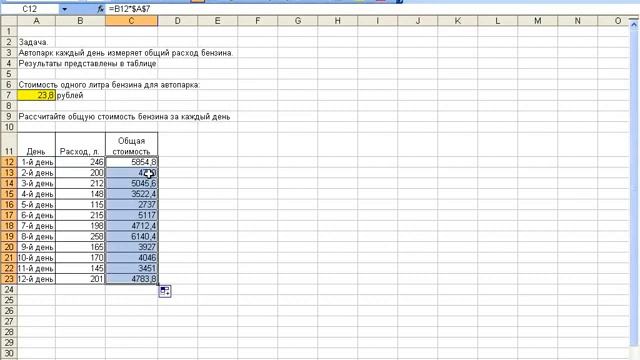Click the fx insert function icon
The height and width of the screenshot is (360, 640).
(101, 9)
